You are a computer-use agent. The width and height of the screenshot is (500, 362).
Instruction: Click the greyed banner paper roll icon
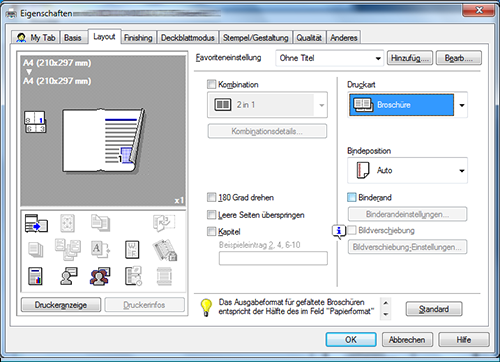[x=164, y=276]
